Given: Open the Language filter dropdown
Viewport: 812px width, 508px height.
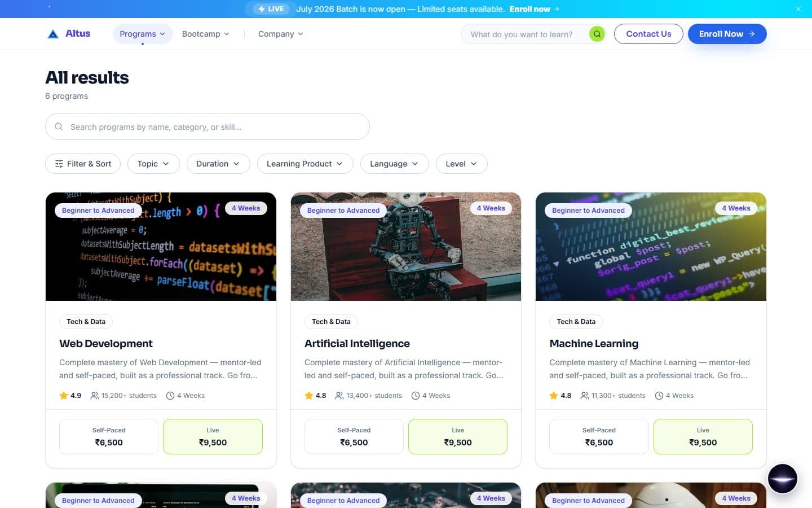Looking at the screenshot, I should click(394, 164).
